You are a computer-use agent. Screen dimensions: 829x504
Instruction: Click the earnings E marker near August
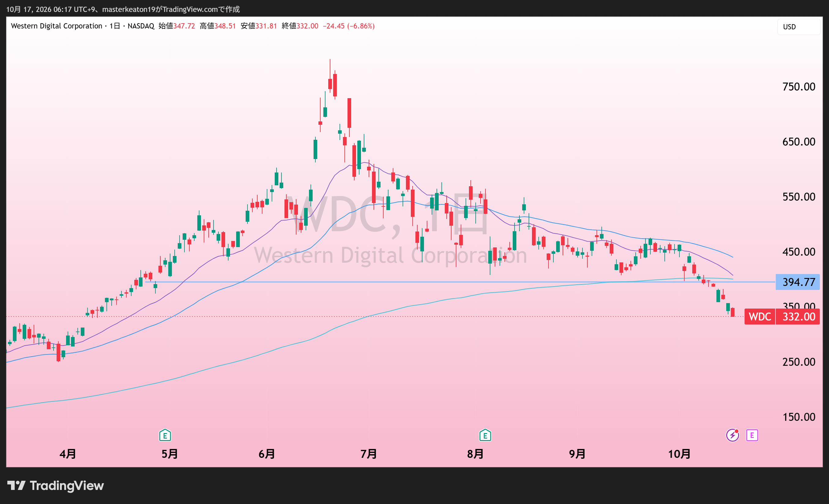pyautogui.click(x=485, y=435)
